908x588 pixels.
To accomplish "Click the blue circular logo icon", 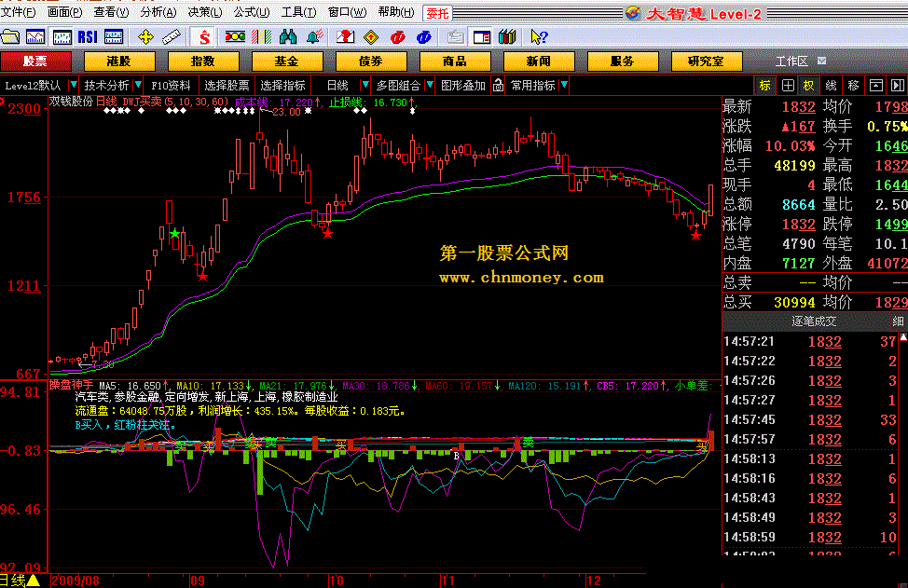I will coord(424,37).
